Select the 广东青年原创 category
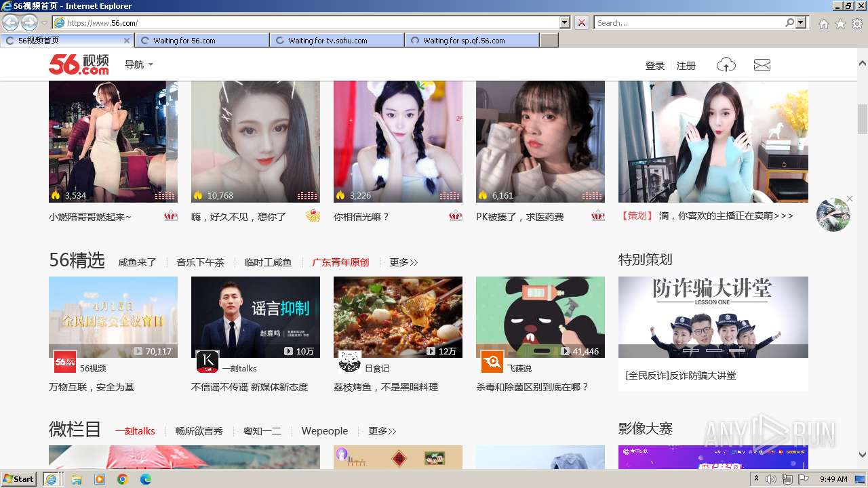The width and height of the screenshot is (868, 488). pyautogui.click(x=340, y=262)
